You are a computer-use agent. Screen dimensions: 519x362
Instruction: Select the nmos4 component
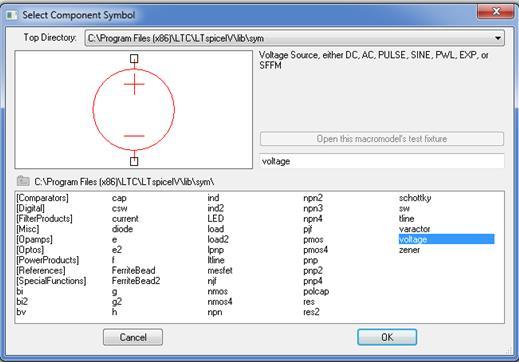[220, 302]
